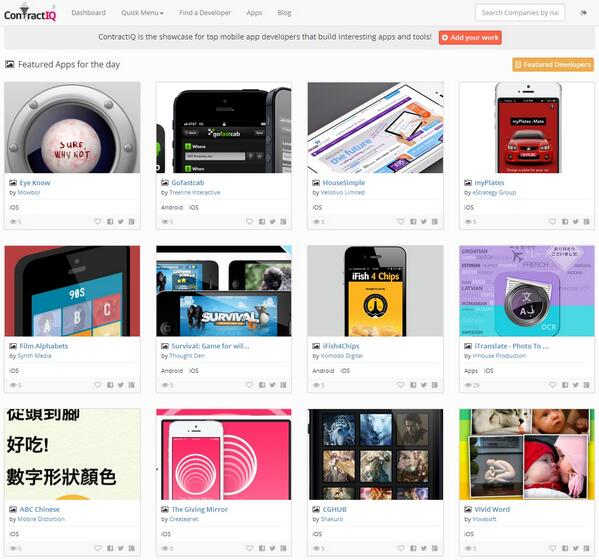Share HouseSimple on Twitter
599x560 pixels.
coord(424,222)
